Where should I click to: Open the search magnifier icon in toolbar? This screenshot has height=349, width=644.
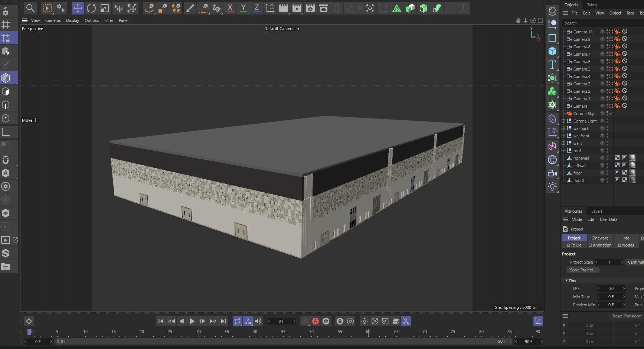(x=30, y=8)
